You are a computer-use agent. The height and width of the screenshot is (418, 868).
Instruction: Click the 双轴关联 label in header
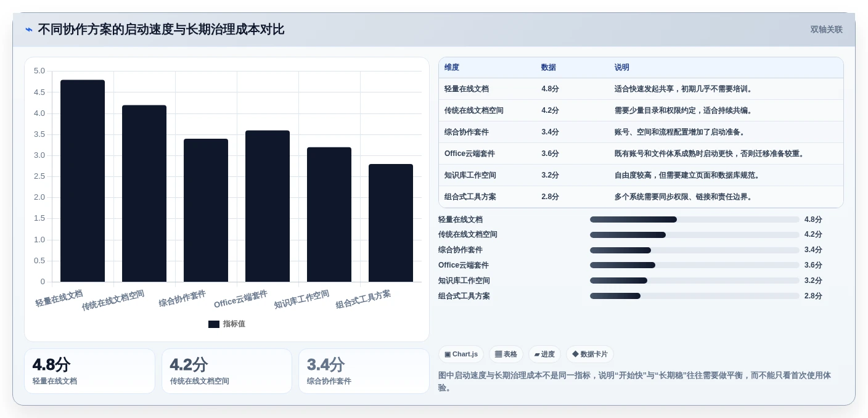[826, 30]
